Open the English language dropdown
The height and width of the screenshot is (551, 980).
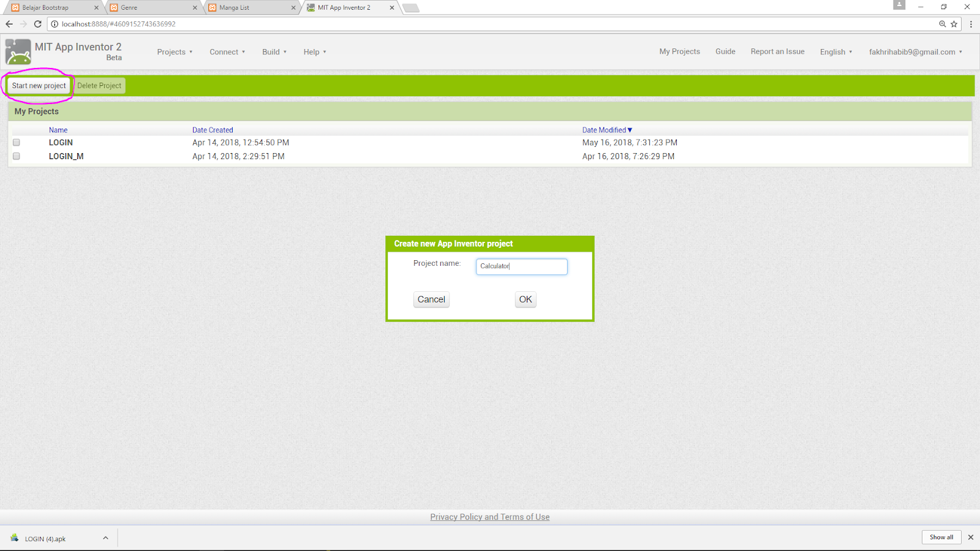click(x=836, y=52)
